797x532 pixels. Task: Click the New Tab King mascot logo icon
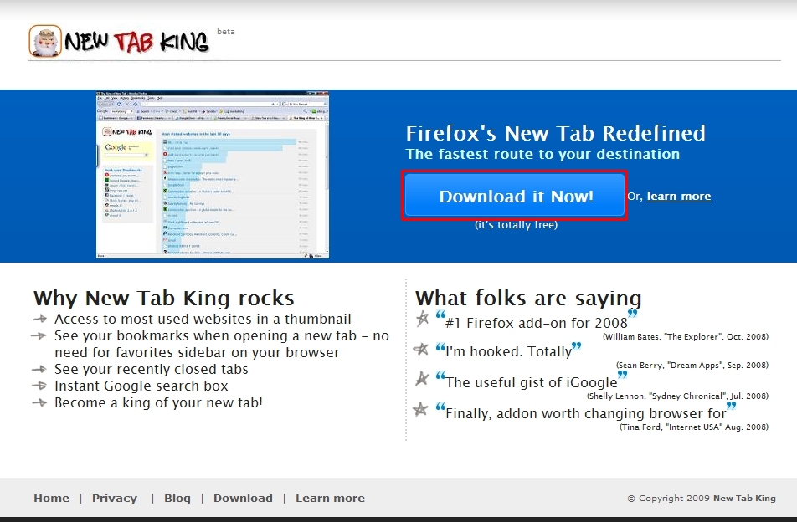click(45, 41)
